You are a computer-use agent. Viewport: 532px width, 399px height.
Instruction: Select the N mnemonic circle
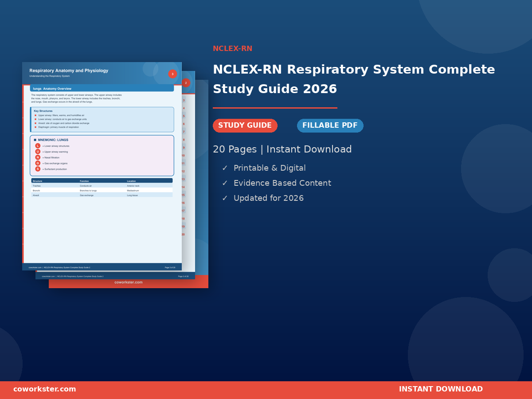coord(38,157)
